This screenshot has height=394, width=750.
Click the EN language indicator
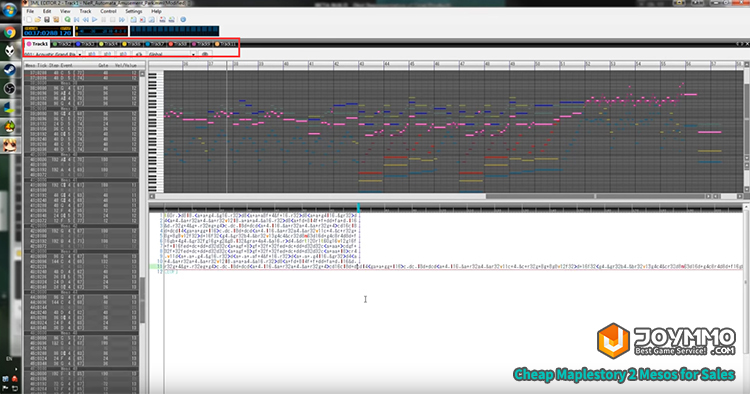coord(9,359)
